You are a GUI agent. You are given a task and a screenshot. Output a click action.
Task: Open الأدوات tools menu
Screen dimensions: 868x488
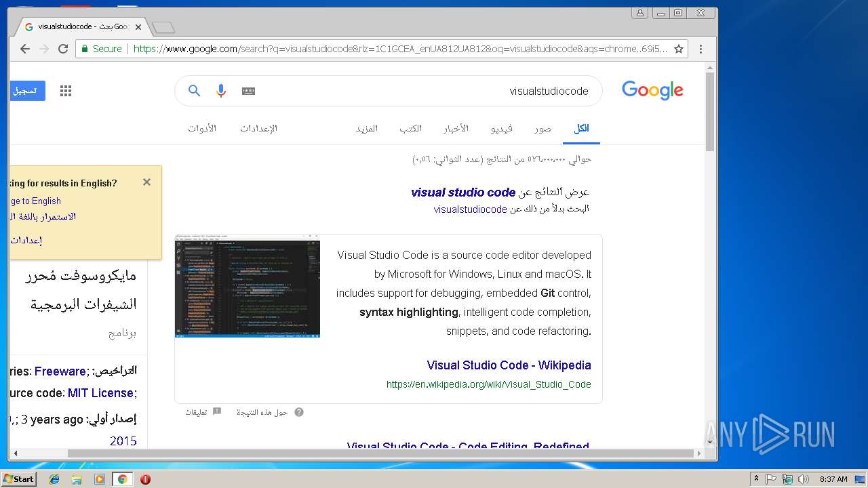pos(202,129)
